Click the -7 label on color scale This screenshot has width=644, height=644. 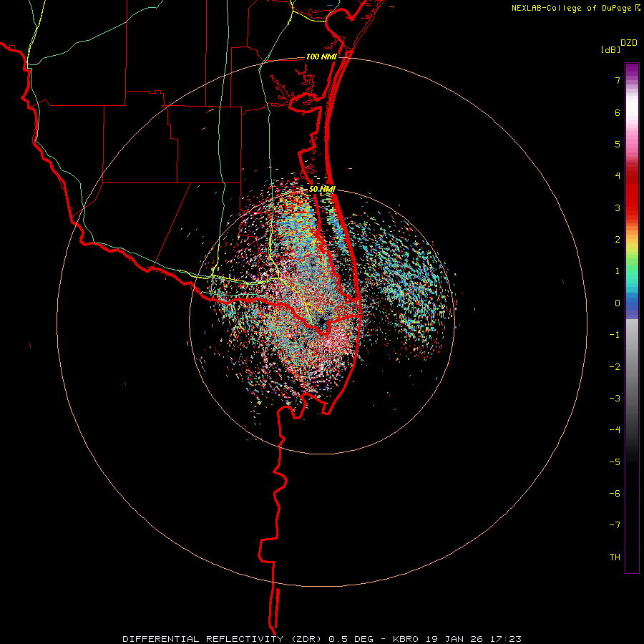coord(615,525)
